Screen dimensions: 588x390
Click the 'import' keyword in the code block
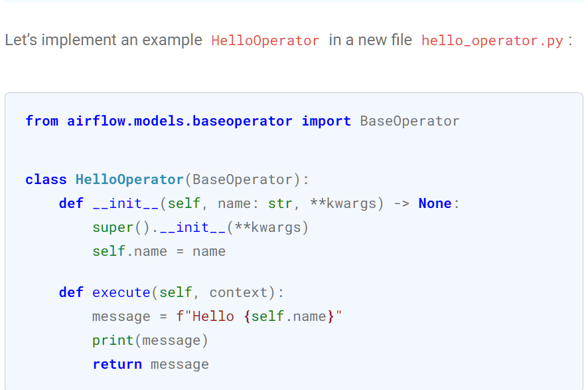tap(327, 121)
